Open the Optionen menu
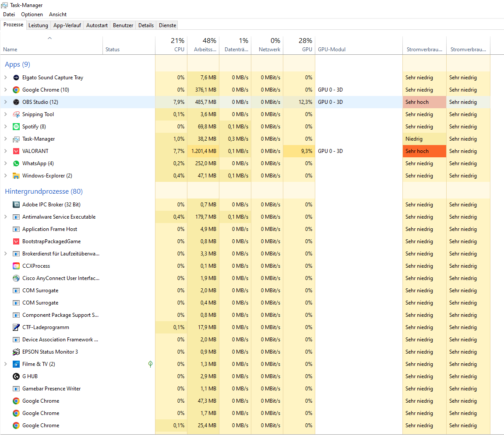Viewport: 504px width, 436px height. pyautogui.click(x=32, y=14)
